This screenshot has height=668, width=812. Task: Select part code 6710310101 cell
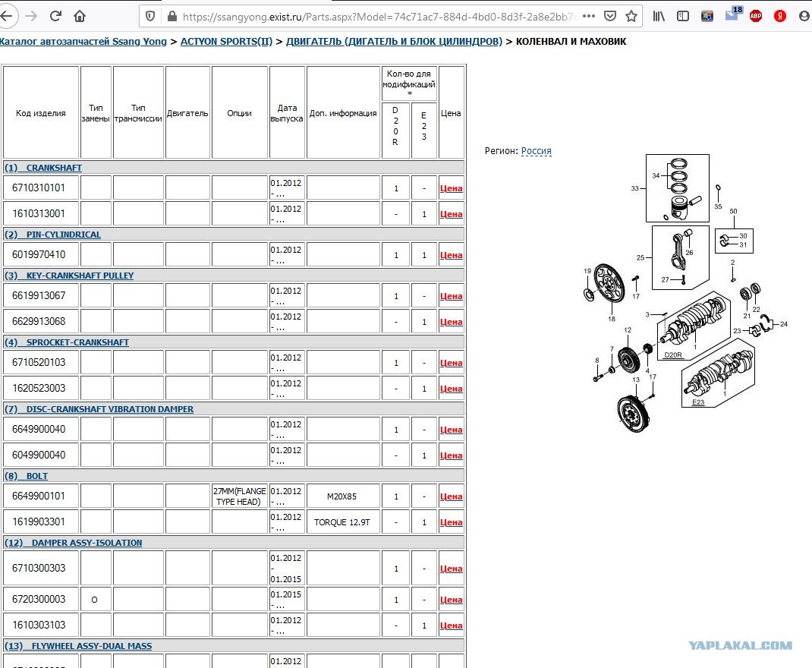[x=41, y=187]
